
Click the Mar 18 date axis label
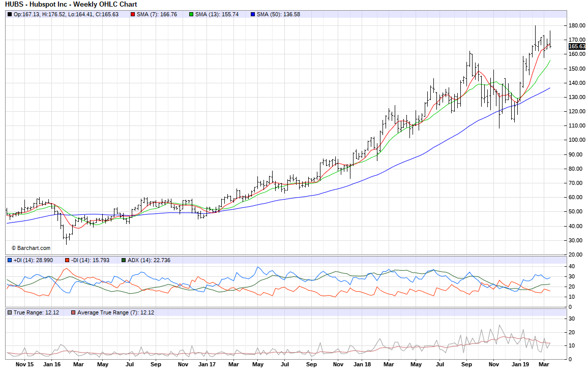(389, 364)
